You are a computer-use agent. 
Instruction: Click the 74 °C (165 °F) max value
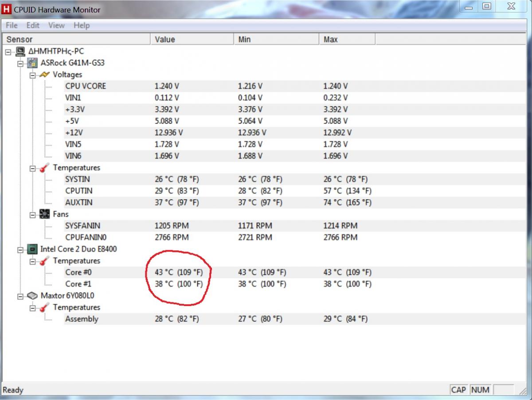click(x=347, y=202)
